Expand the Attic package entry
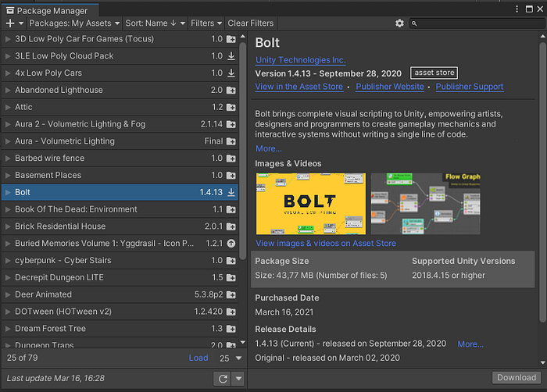The image size is (547, 392). 8,107
